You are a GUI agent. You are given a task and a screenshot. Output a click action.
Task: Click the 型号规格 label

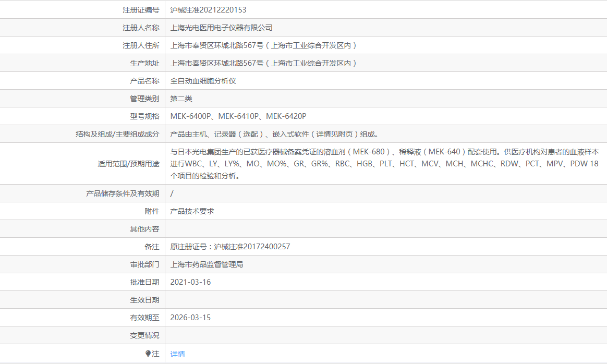tap(145, 116)
